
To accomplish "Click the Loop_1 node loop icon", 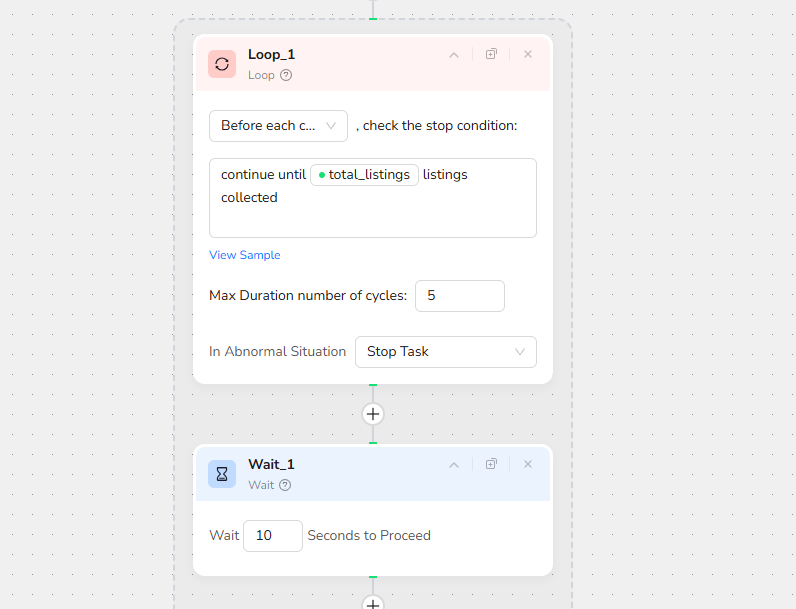I will (x=222, y=64).
